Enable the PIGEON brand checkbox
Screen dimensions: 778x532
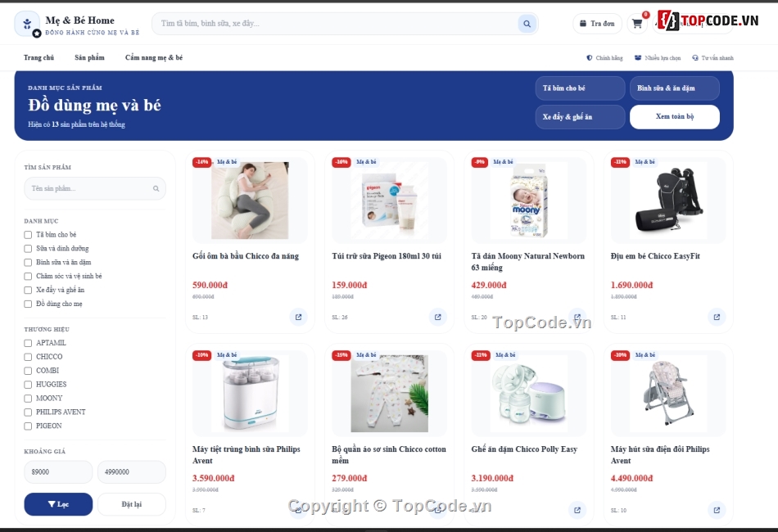(28, 426)
